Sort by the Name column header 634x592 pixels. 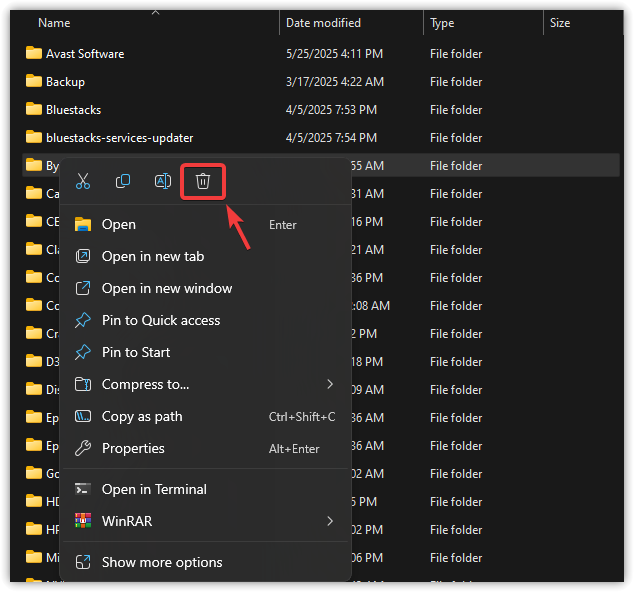(54, 23)
